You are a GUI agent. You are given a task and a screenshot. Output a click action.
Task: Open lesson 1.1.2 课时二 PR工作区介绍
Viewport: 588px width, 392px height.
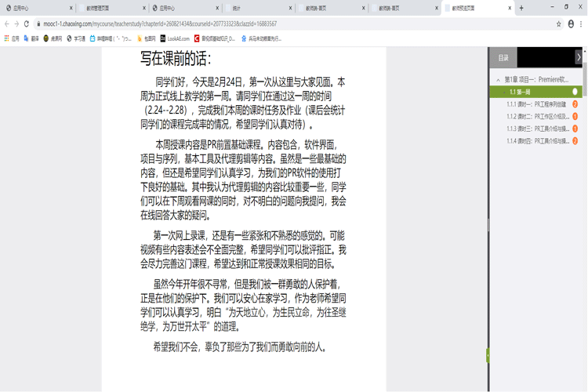coord(537,116)
